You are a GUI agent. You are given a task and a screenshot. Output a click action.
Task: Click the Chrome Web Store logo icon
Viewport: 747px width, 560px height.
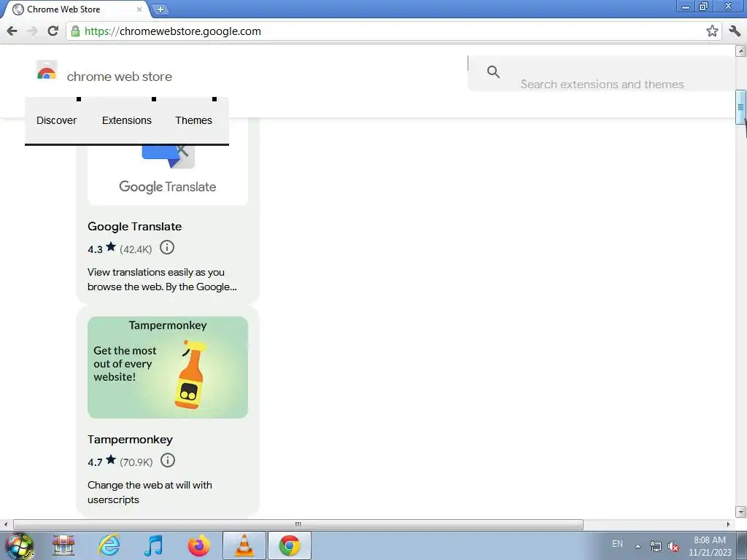[x=47, y=71]
